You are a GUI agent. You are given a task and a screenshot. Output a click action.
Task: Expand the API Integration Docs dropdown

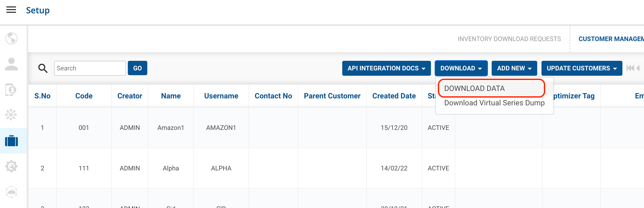coord(386,68)
